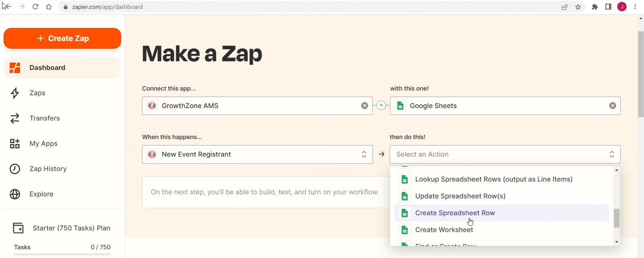The image size is (644, 258).
Task: Select Create Spreadsheet Row action
Action: (x=455, y=213)
